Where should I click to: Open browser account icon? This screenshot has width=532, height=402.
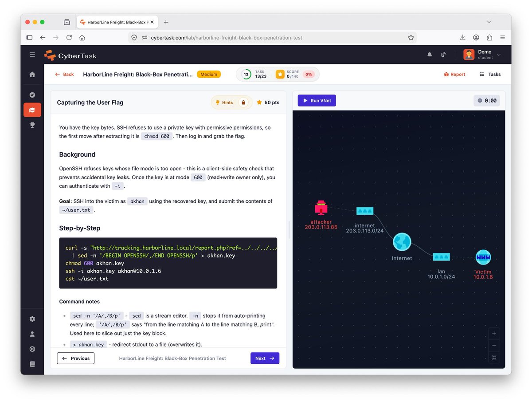coord(476,38)
